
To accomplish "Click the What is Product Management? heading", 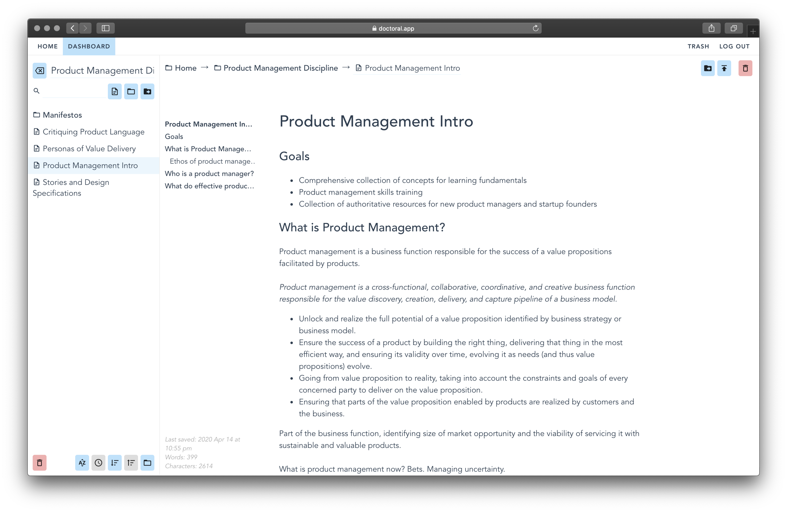I will tap(362, 227).
